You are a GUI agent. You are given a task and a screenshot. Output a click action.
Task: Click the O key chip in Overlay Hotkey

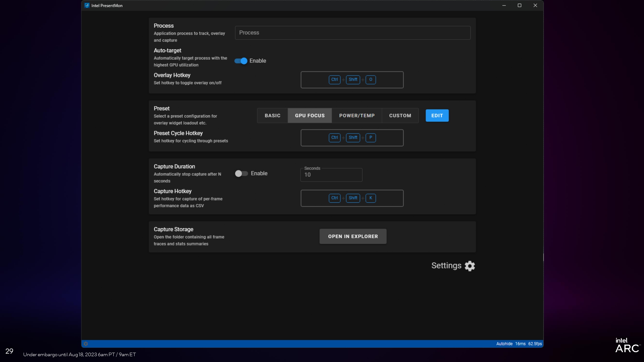[371, 79]
